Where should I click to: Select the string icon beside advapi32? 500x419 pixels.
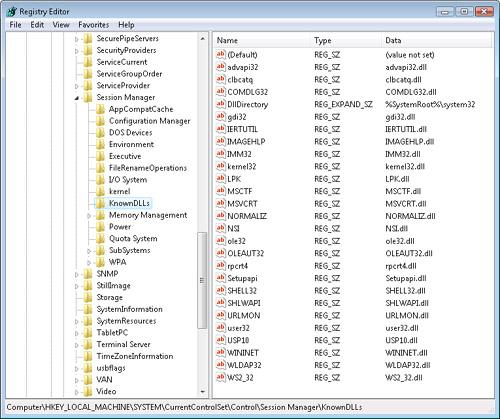coord(220,67)
